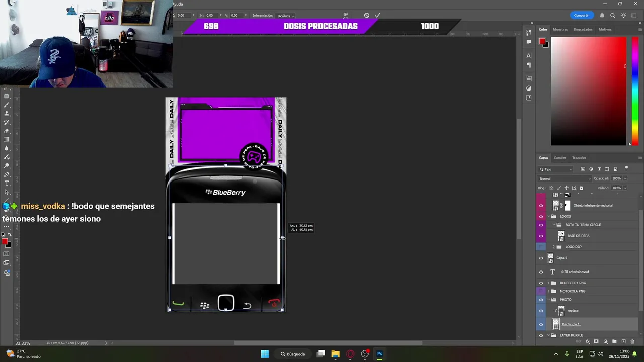Select the Gradient tool
The width and height of the screenshot is (644, 362).
(x=7, y=139)
